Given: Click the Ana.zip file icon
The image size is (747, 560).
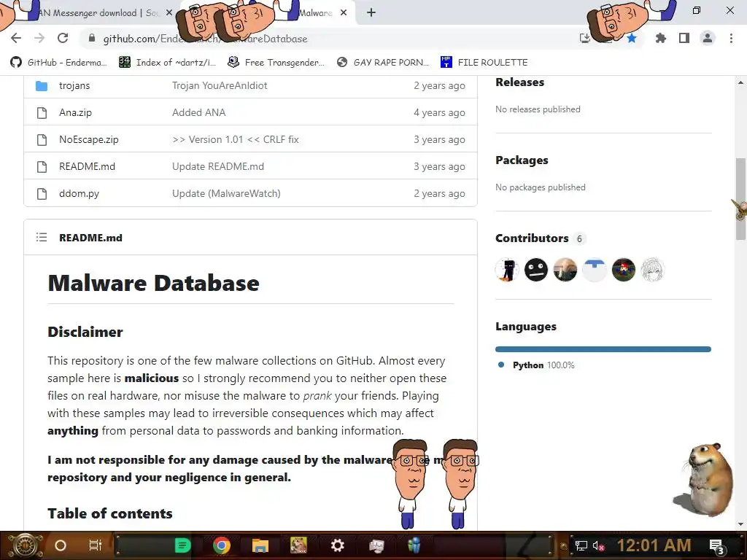Looking at the screenshot, I should pos(42,113).
